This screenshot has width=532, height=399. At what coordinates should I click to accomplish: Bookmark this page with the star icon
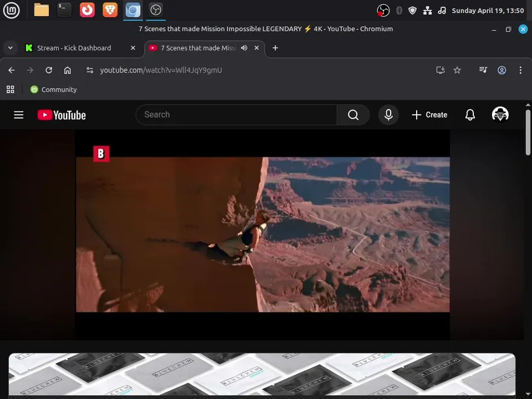(x=457, y=70)
